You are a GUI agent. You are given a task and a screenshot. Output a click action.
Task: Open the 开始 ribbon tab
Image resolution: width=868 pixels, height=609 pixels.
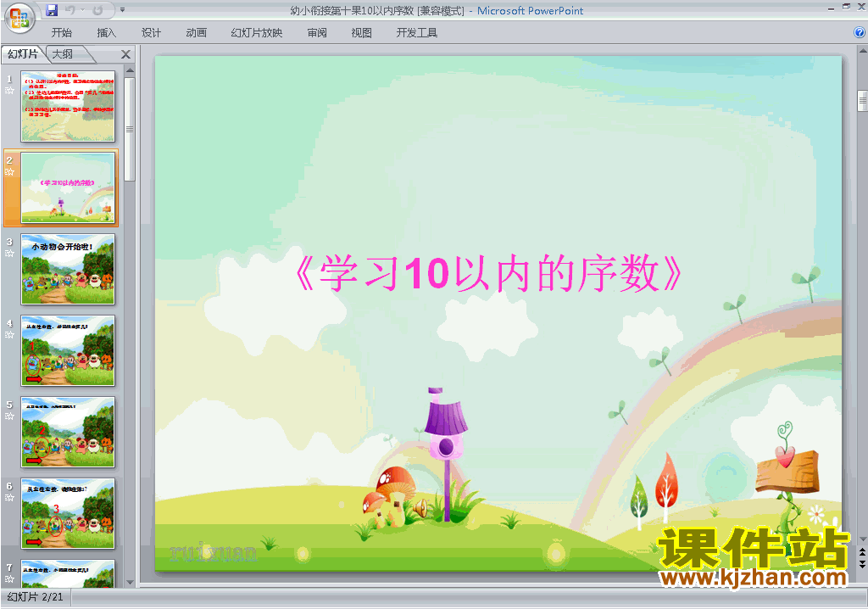61,33
